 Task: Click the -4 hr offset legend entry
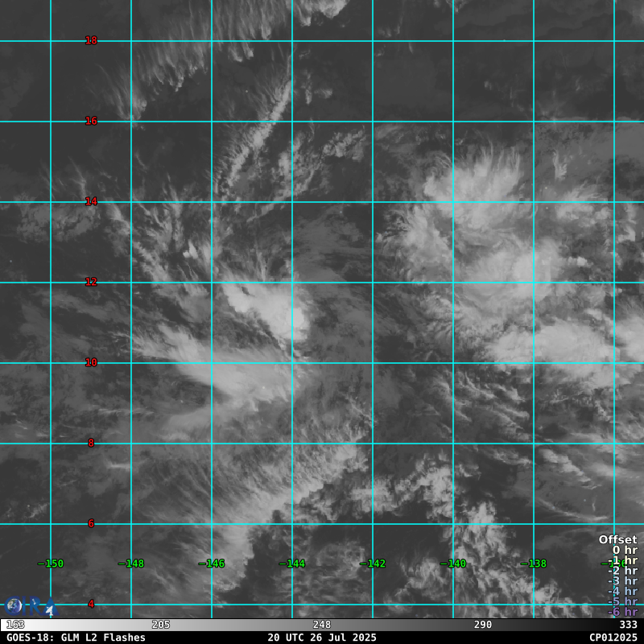coord(622,591)
